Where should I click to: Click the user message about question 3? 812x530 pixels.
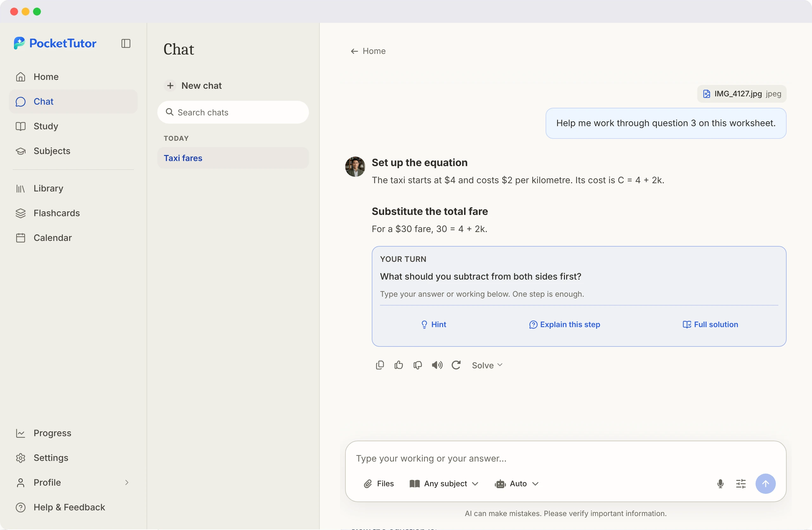coord(666,123)
